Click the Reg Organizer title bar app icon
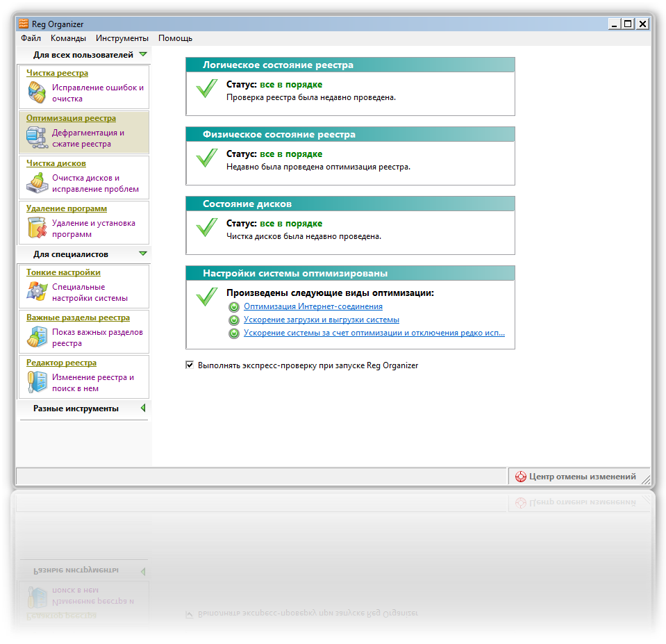Screen dimensions: 666x644 24,24
